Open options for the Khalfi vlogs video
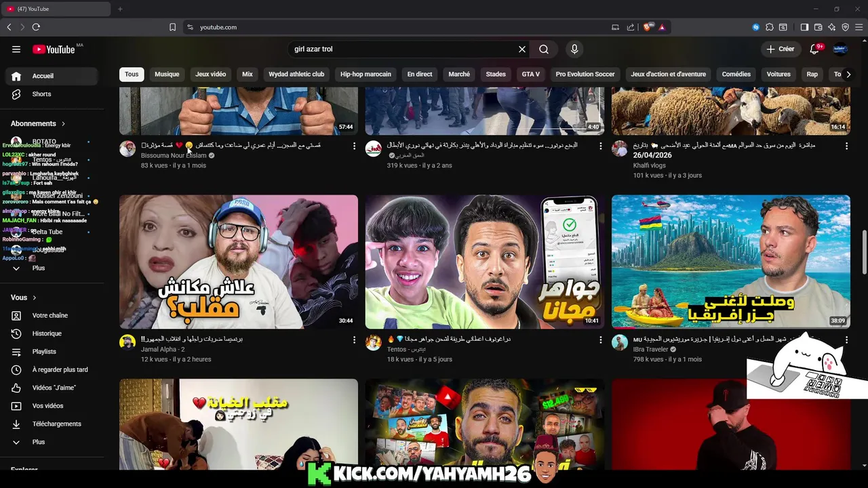868x488 pixels. 846,146
